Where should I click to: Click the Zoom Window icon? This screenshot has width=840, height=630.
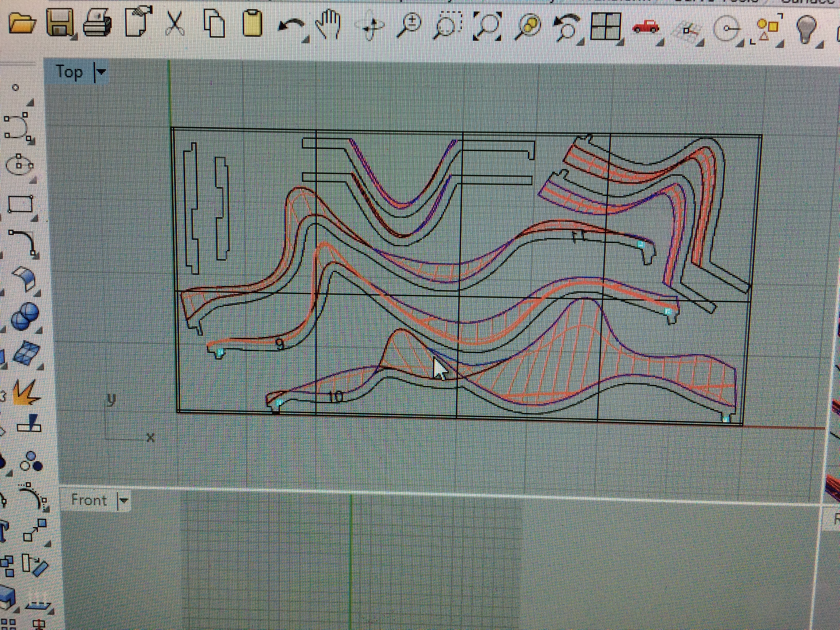point(448,25)
